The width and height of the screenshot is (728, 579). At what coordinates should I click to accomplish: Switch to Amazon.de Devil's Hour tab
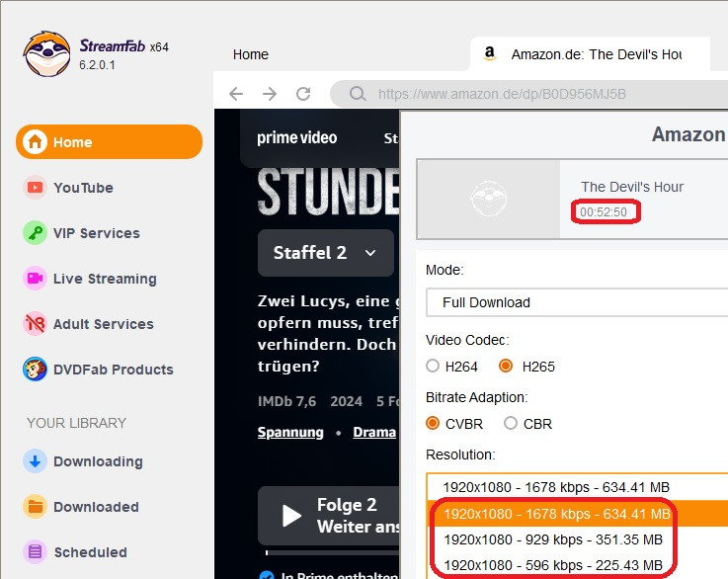[x=591, y=54]
